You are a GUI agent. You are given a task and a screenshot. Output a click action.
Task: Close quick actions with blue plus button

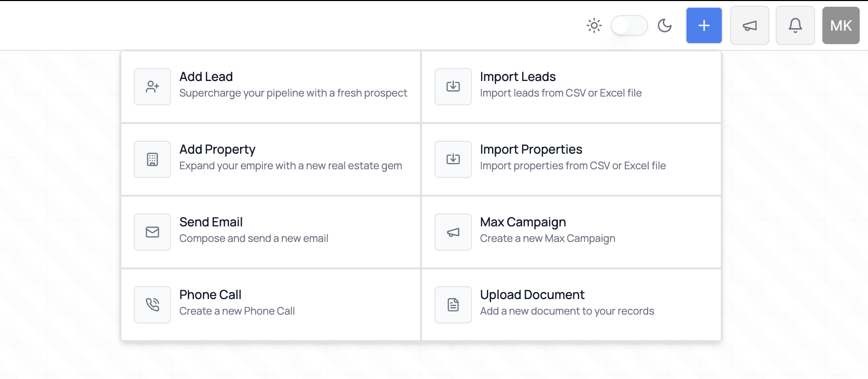tap(704, 25)
